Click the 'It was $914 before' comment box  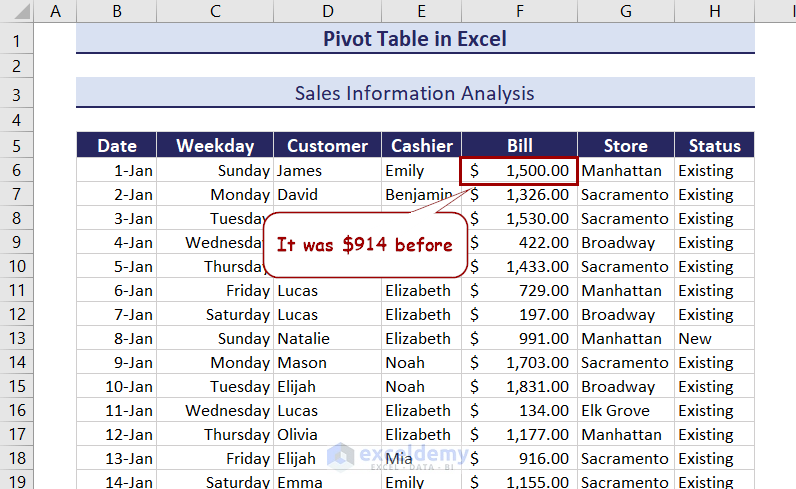click(364, 245)
